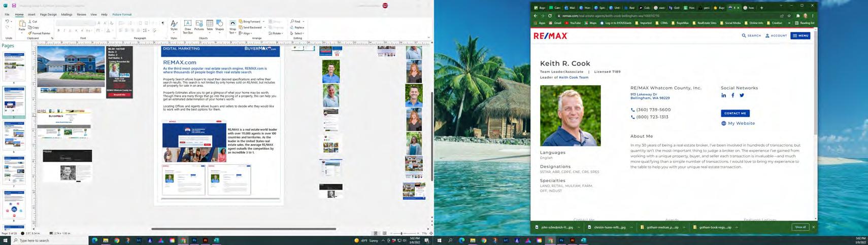Expand the Find dropdown arrow
Screen dimensions: 868x245
coord(303,22)
